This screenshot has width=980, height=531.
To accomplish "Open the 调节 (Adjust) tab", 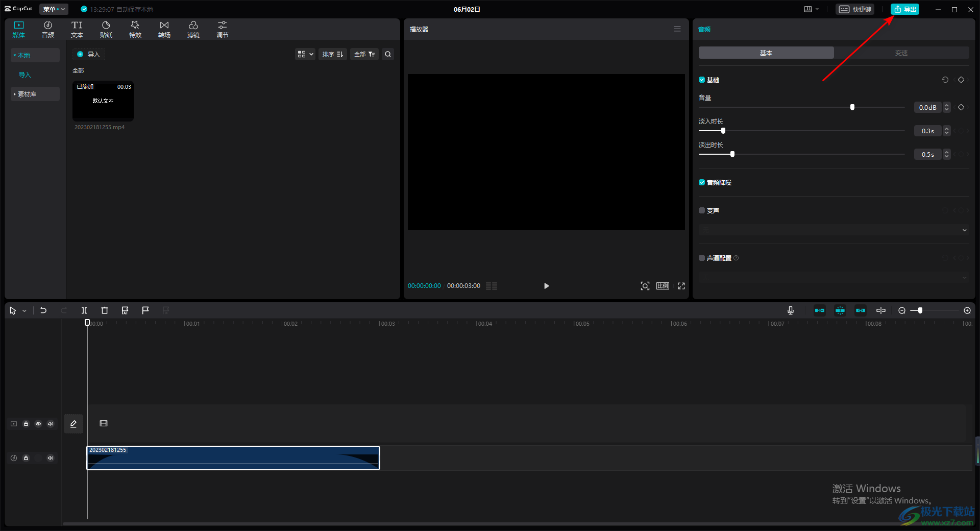I will [223, 30].
